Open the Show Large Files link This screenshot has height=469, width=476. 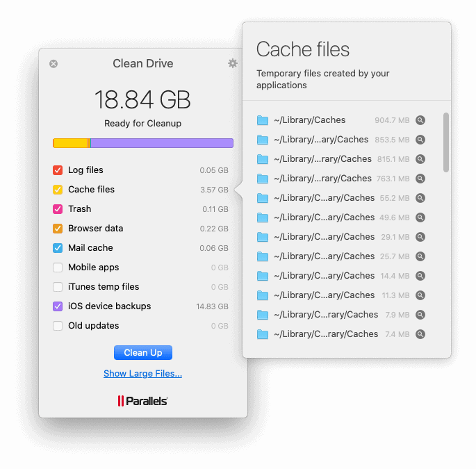(142, 374)
